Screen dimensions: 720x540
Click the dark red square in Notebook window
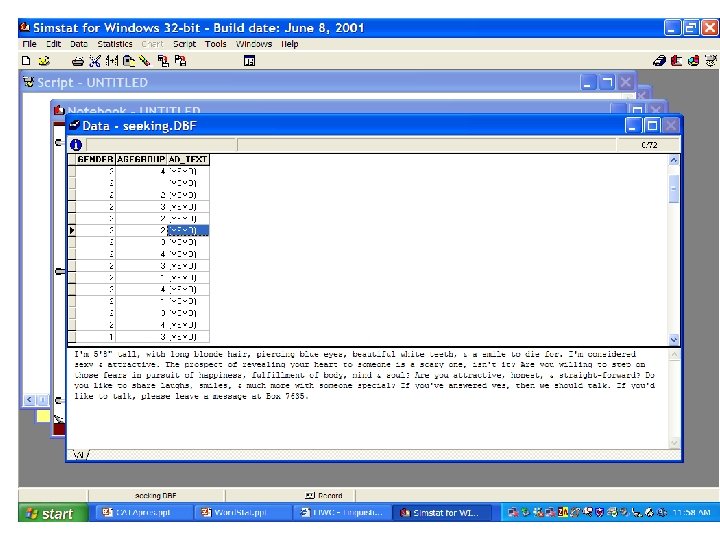(x=59, y=429)
